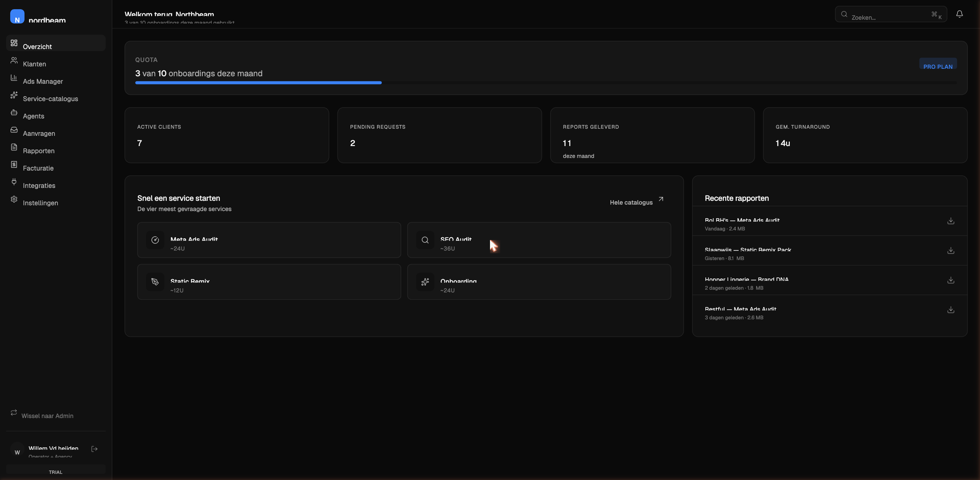Click the search magnifier icon

(x=844, y=14)
